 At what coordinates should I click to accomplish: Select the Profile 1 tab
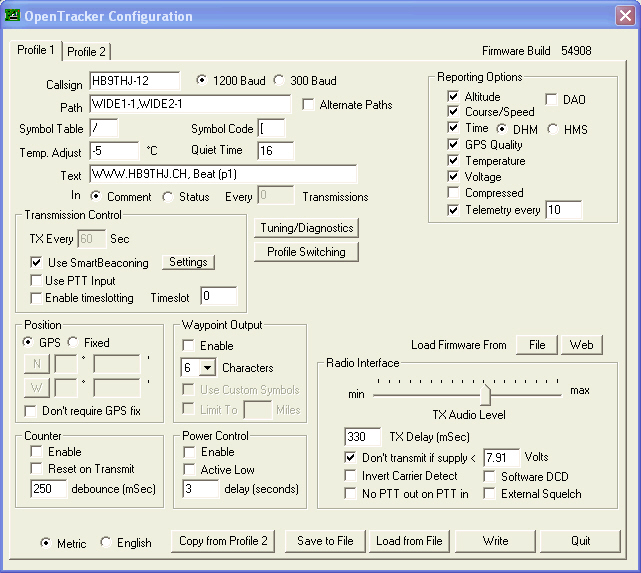[x=36, y=50]
